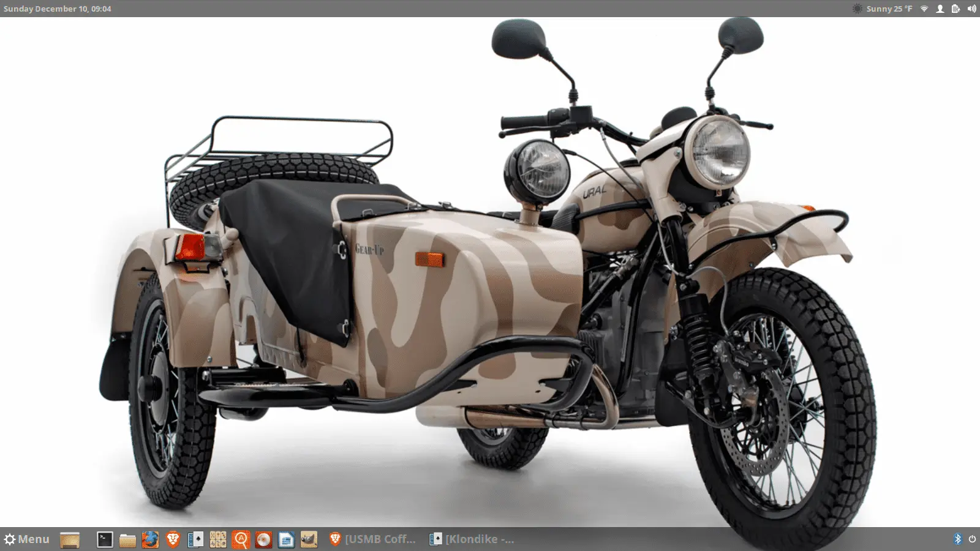Open the orange magnifier search app
980x551 pixels.
(x=241, y=539)
